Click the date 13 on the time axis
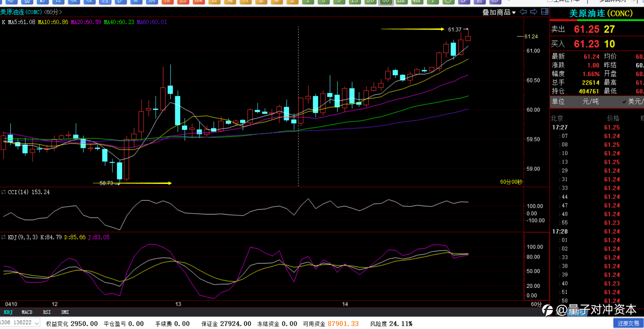 tap(178, 304)
